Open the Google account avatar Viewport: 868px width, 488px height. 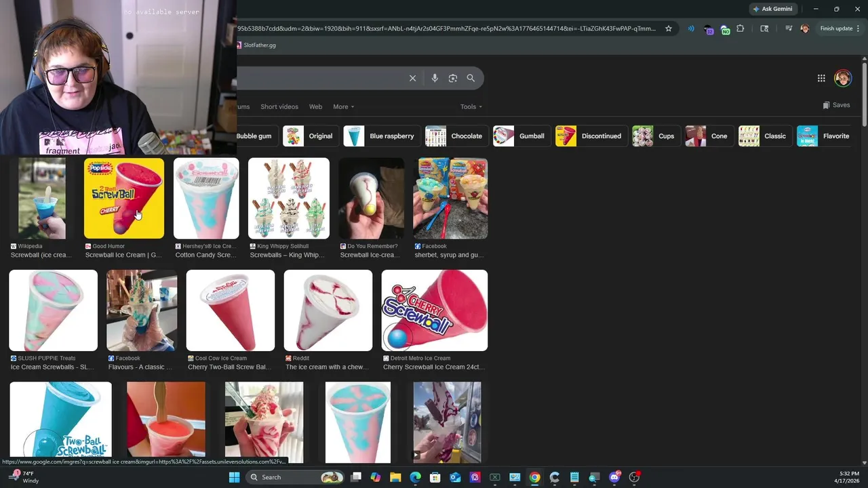(843, 78)
